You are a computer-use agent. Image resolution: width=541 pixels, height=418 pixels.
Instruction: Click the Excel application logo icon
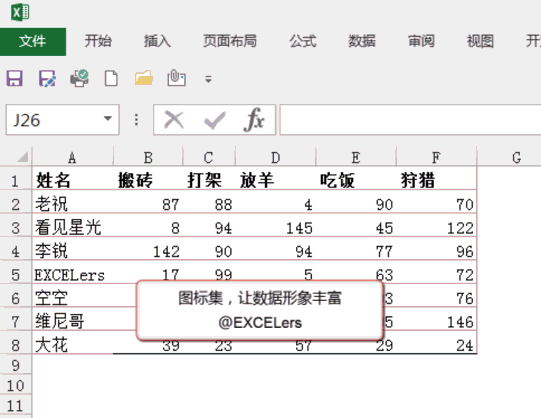tap(20, 12)
